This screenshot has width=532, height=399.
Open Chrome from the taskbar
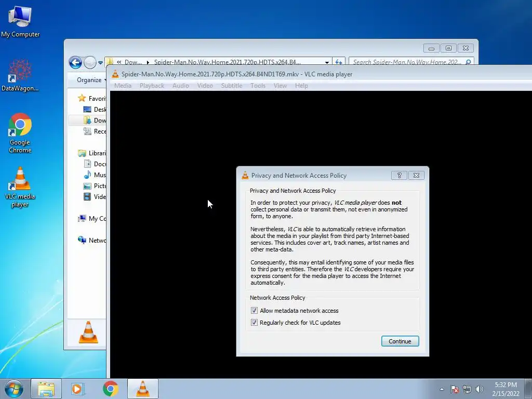pos(111,389)
